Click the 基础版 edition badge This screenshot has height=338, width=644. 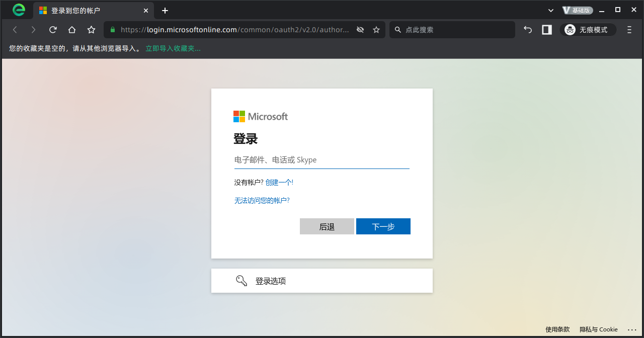point(578,10)
